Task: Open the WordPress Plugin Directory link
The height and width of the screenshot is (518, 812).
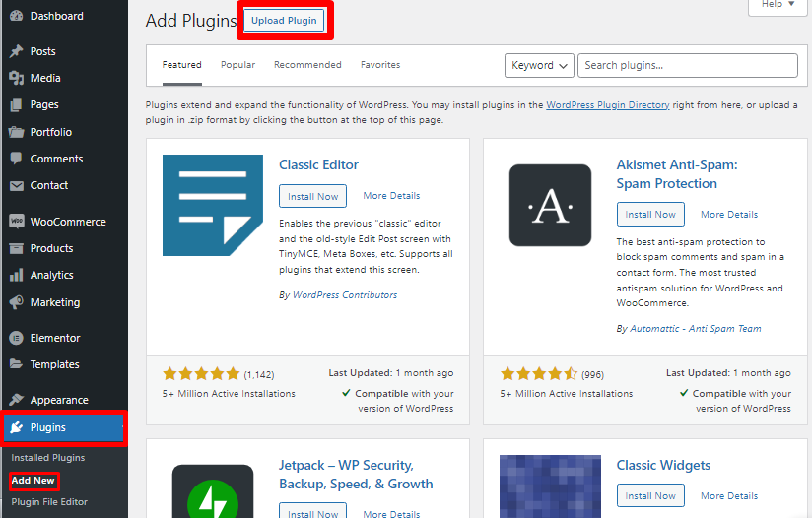Action: (608, 105)
